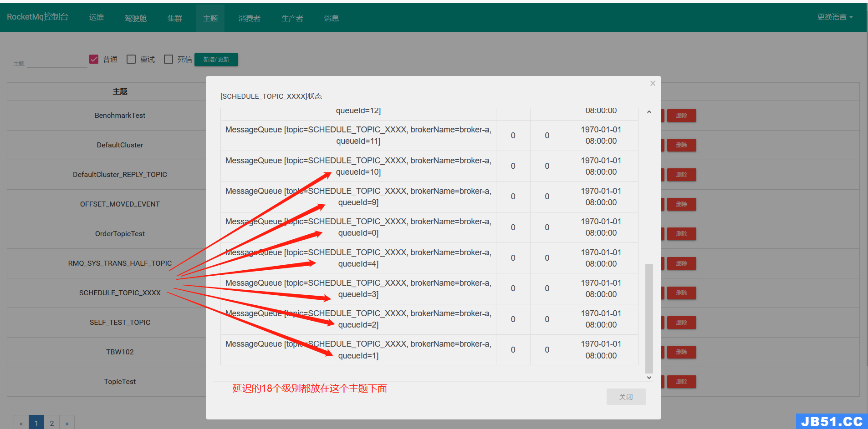The image size is (868, 429).
Task: Toggle the 普通 checkbox
Action: pyautogui.click(x=94, y=59)
